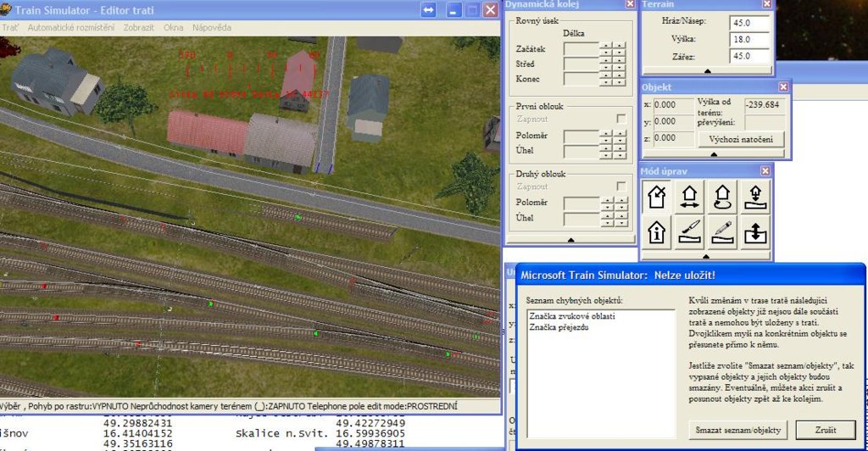Click the Zářez field showing 45.0
868x451 pixels.
pos(750,56)
